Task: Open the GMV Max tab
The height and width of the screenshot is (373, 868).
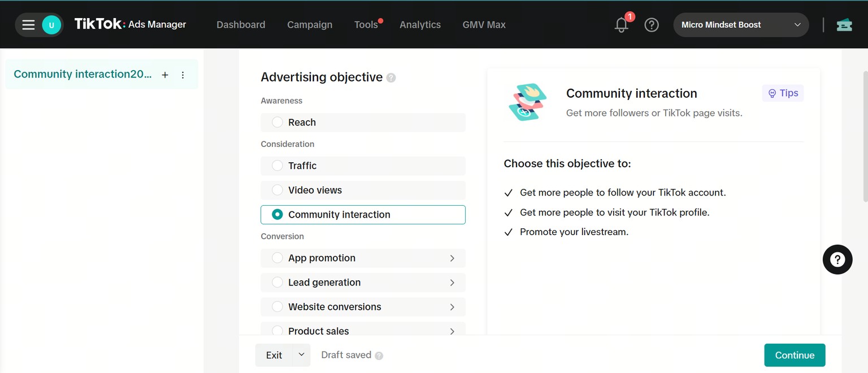Action: pyautogui.click(x=484, y=25)
